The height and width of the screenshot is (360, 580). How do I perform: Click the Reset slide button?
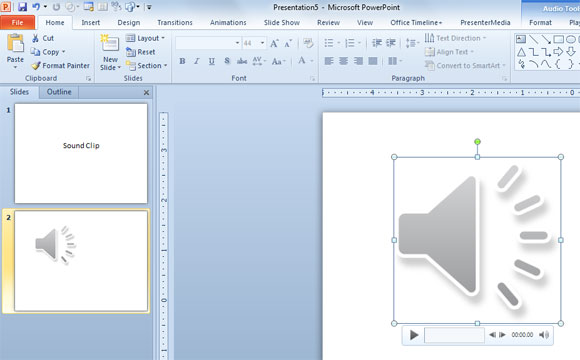pyautogui.click(x=141, y=52)
